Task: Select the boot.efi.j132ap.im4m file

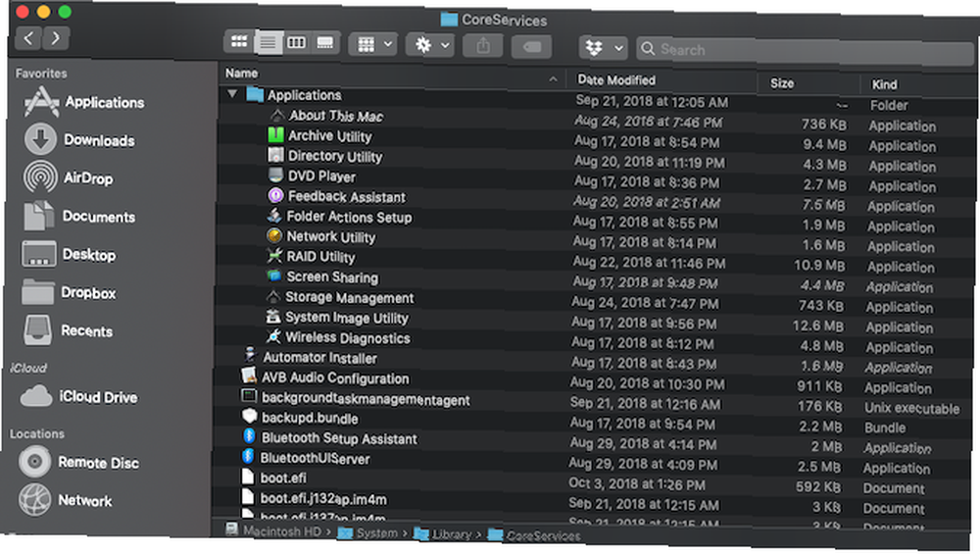Action: [x=323, y=499]
